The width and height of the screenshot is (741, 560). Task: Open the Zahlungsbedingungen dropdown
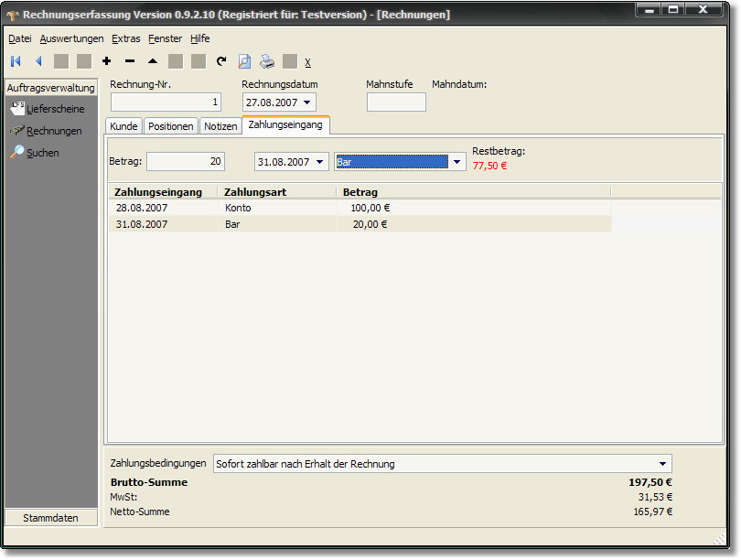coord(662,464)
